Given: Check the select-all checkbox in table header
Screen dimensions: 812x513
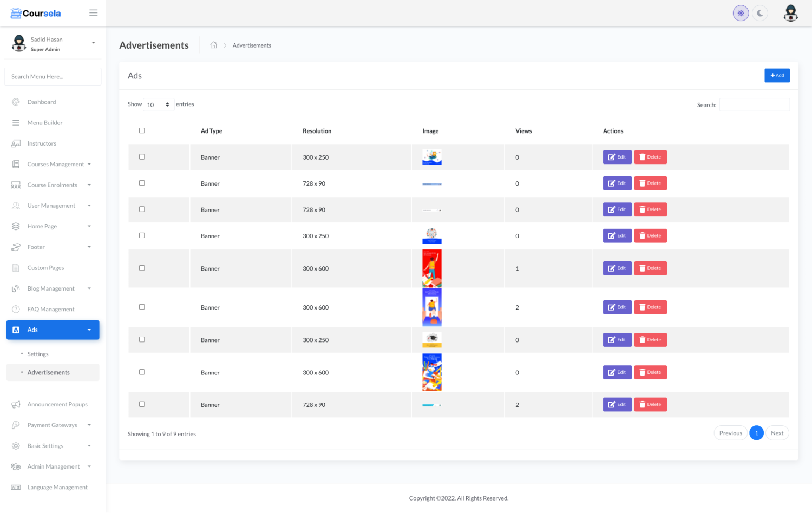Looking at the screenshot, I should click(x=142, y=130).
